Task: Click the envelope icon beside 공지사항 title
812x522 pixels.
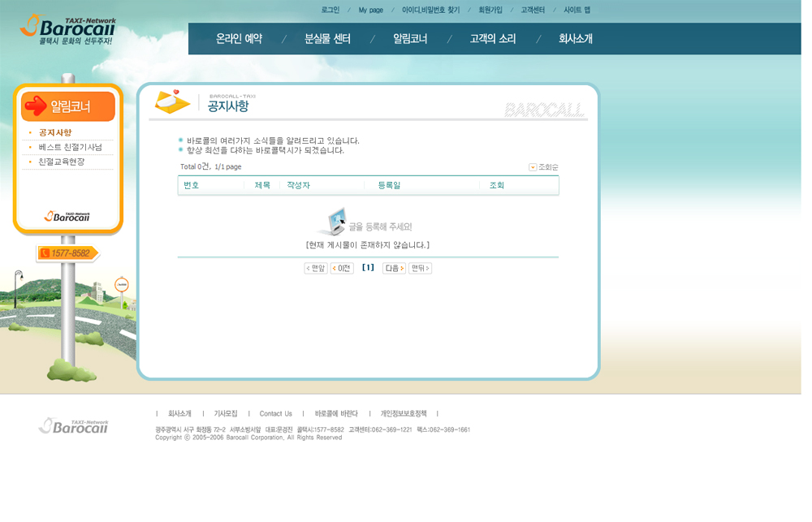Action: [x=172, y=101]
